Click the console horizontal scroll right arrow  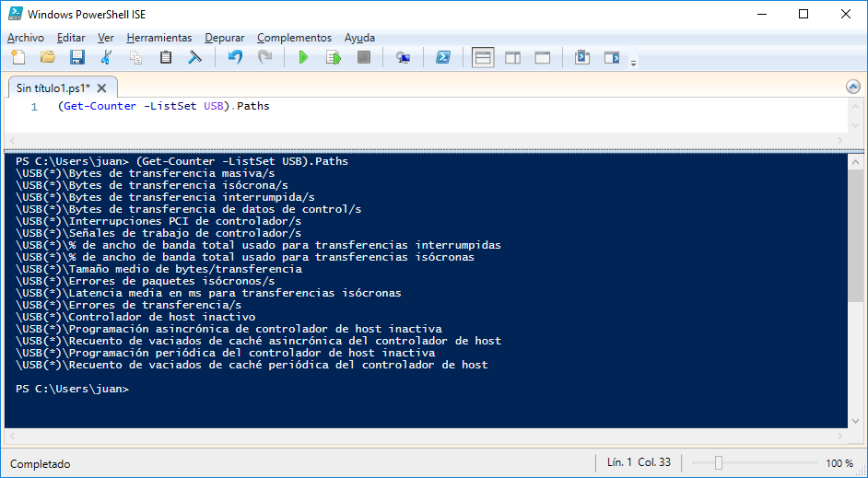(840, 436)
